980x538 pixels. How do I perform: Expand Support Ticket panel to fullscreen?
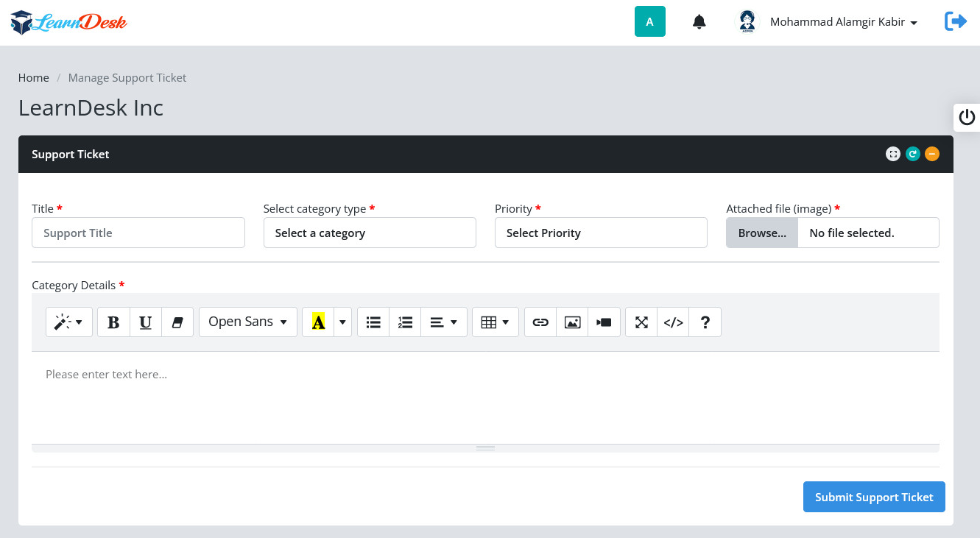[893, 154]
